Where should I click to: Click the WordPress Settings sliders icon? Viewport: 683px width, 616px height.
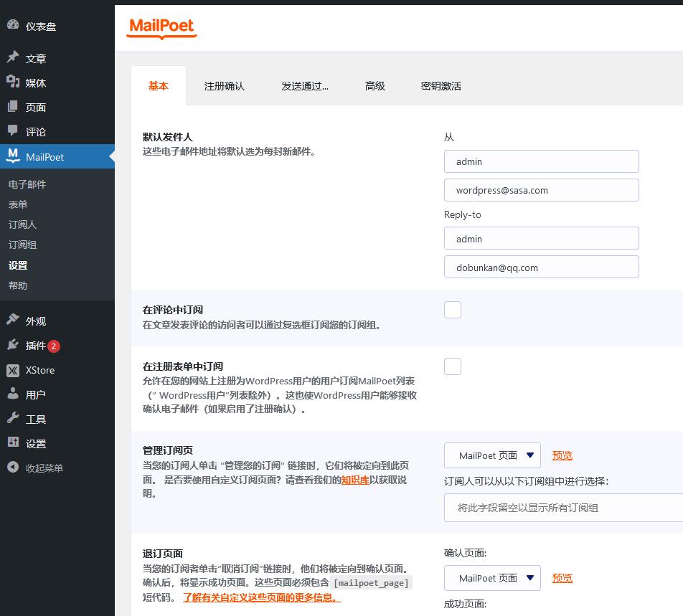(x=13, y=442)
